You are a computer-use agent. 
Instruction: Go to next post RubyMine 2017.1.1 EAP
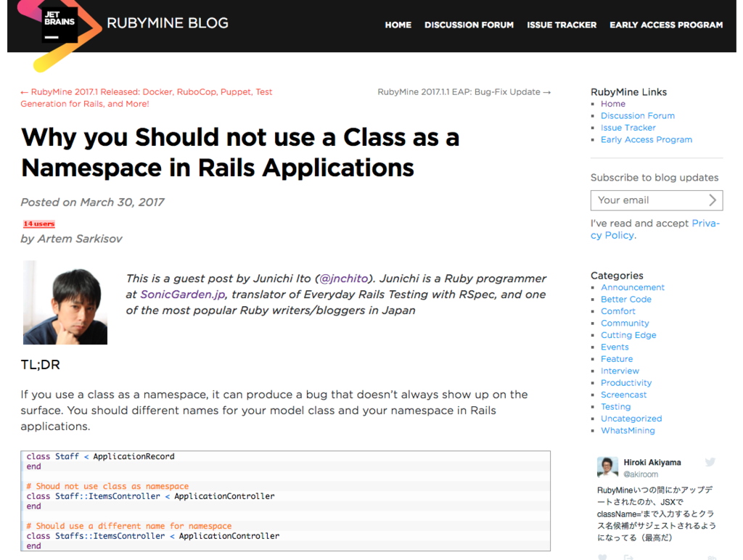[x=464, y=92]
